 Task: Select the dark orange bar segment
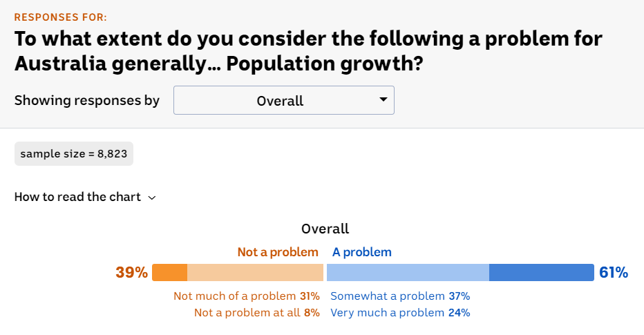coord(169,272)
